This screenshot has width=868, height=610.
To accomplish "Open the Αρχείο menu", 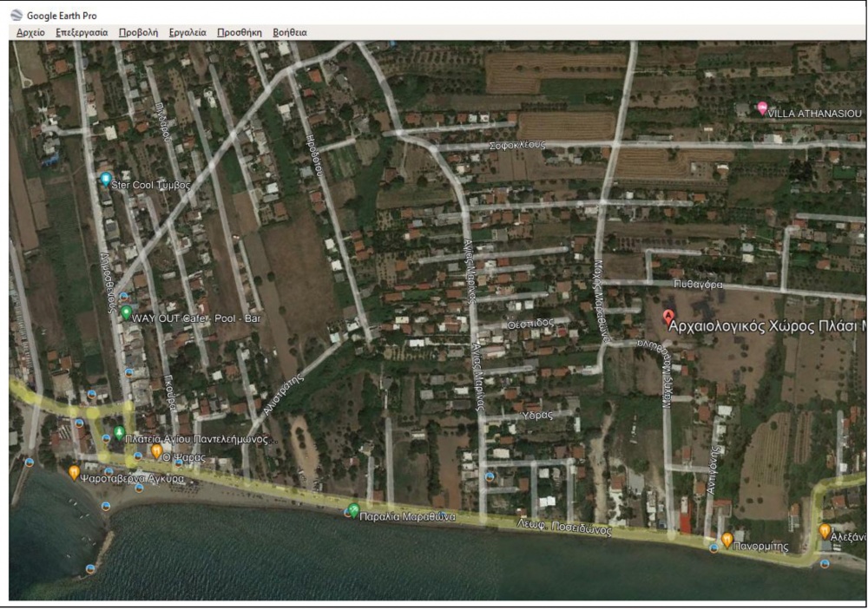I will pos(30,32).
